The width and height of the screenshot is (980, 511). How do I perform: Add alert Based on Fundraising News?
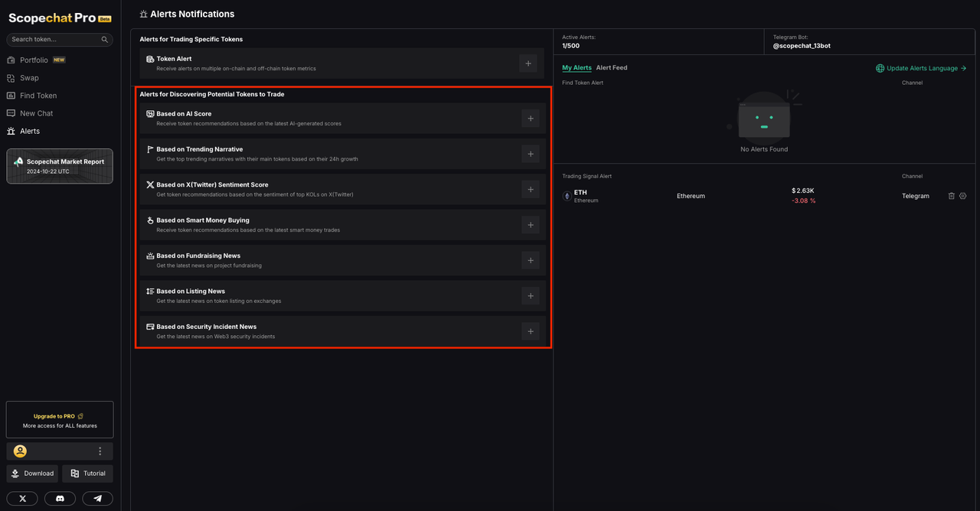pos(531,260)
